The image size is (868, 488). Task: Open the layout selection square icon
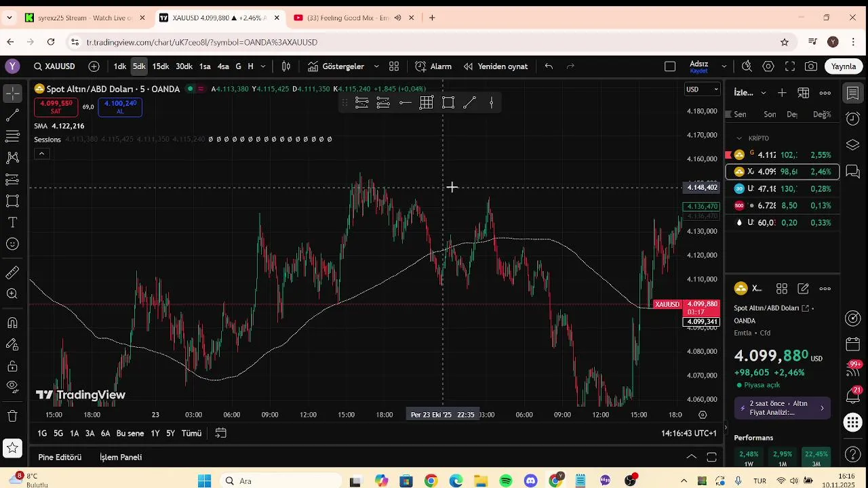(x=670, y=66)
